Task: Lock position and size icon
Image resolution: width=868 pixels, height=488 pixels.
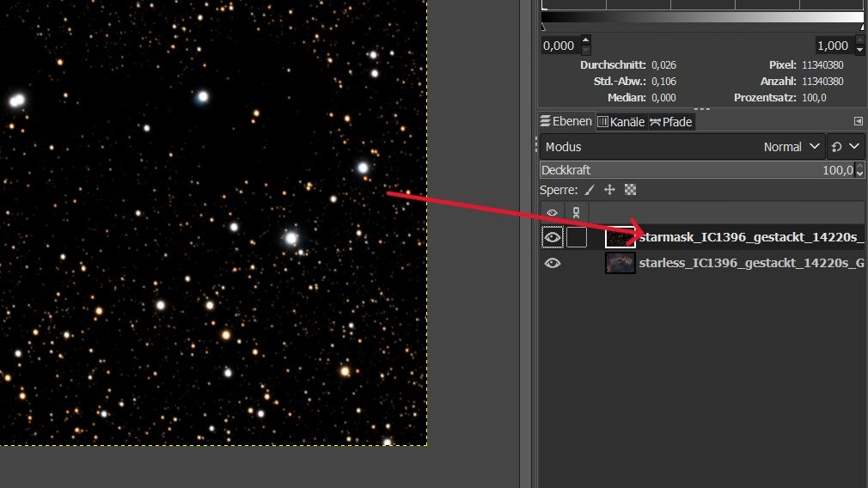Action: (x=609, y=190)
